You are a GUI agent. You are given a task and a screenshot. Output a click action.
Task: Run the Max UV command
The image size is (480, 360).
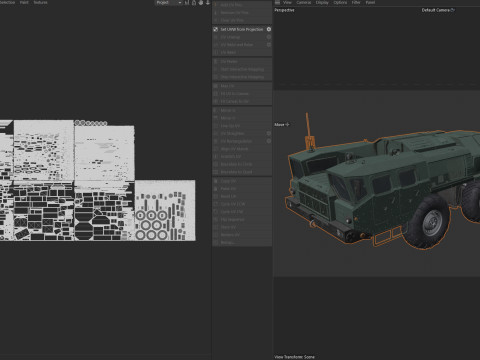pyautogui.click(x=242, y=86)
